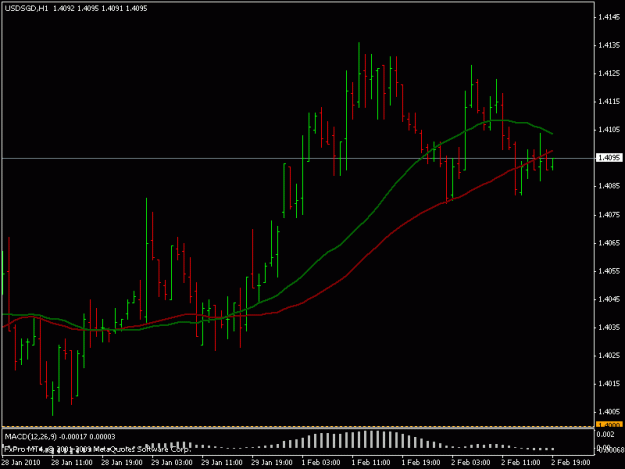Click the 1 Feb 19:00 time label
The width and height of the screenshot is (625, 469).
click(421, 463)
